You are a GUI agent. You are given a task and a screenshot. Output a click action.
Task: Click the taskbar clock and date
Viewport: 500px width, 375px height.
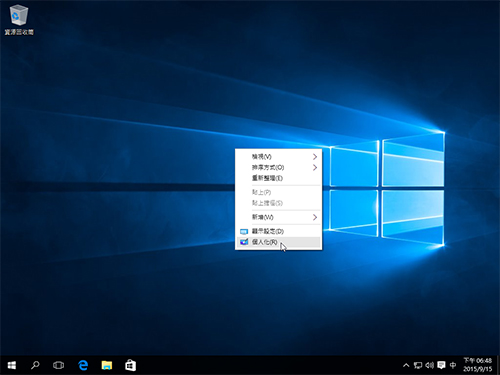[x=477, y=365]
